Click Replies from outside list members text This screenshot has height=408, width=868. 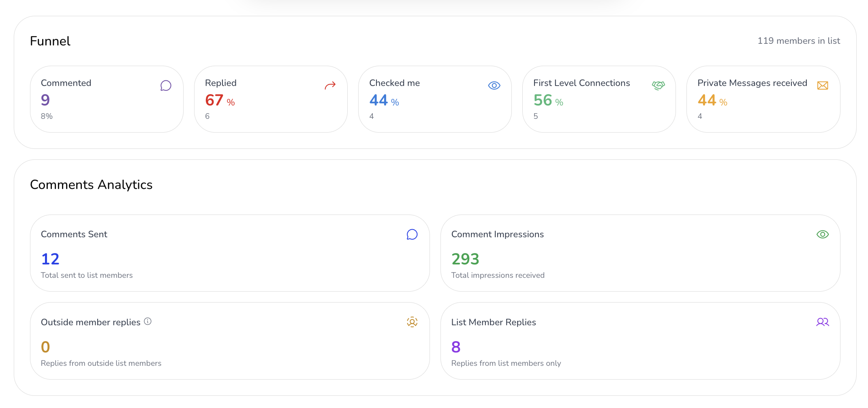(101, 363)
